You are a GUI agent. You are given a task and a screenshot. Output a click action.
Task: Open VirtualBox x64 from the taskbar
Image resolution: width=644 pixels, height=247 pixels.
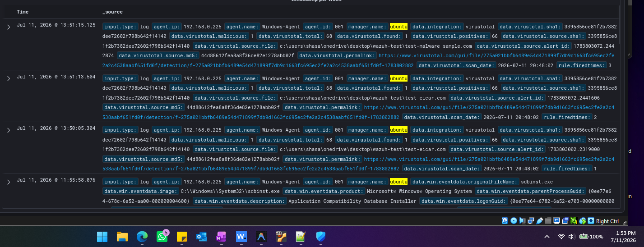point(281,237)
